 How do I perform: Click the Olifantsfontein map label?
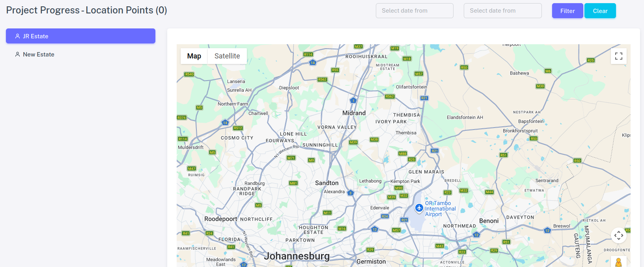[411, 87]
